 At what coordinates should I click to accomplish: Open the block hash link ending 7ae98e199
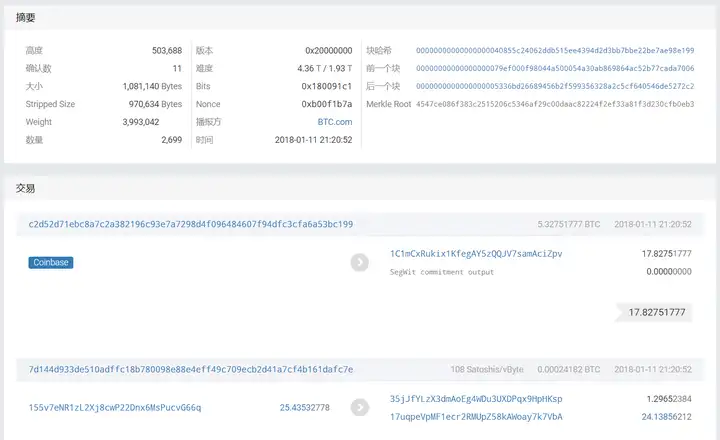(555, 51)
